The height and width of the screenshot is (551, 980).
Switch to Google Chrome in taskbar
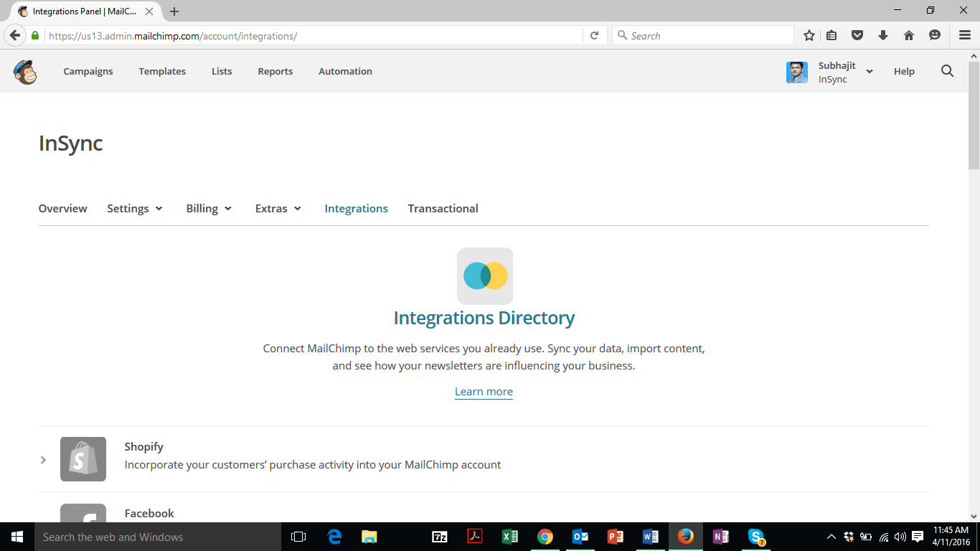tap(545, 537)
